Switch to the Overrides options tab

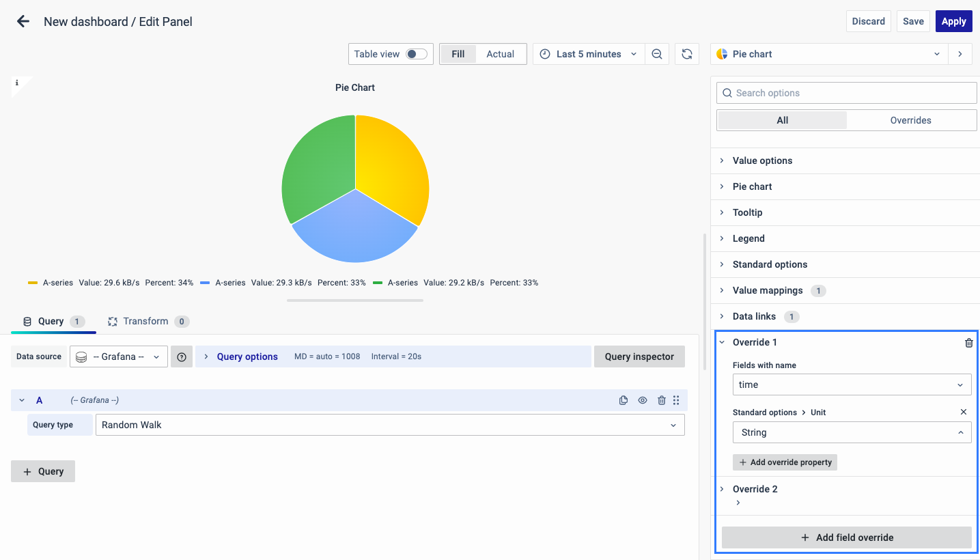910,120
